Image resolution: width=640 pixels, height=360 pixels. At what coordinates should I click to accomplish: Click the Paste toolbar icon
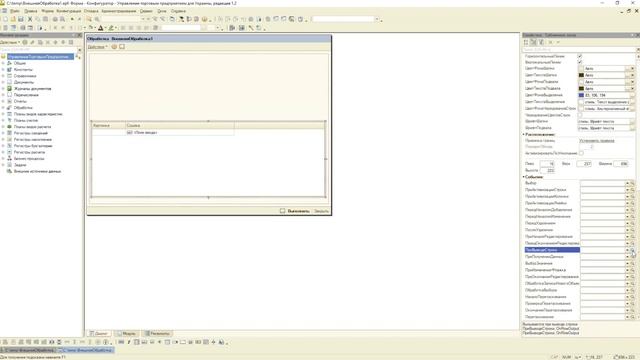(45, 19)
